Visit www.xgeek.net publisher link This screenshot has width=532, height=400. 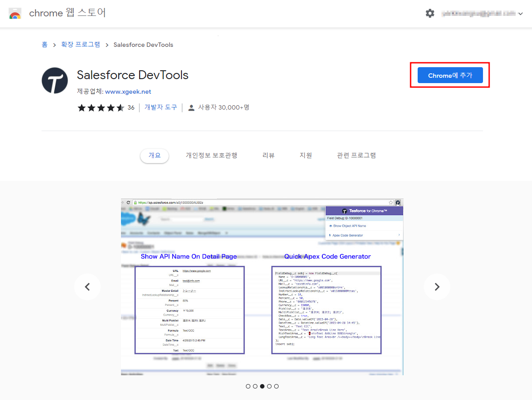pyautogui.click(x=128, y=91)
